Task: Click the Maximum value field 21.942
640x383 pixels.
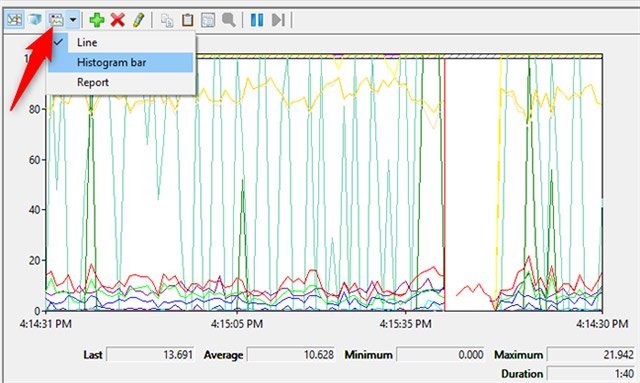Action: tap(591, 354)
